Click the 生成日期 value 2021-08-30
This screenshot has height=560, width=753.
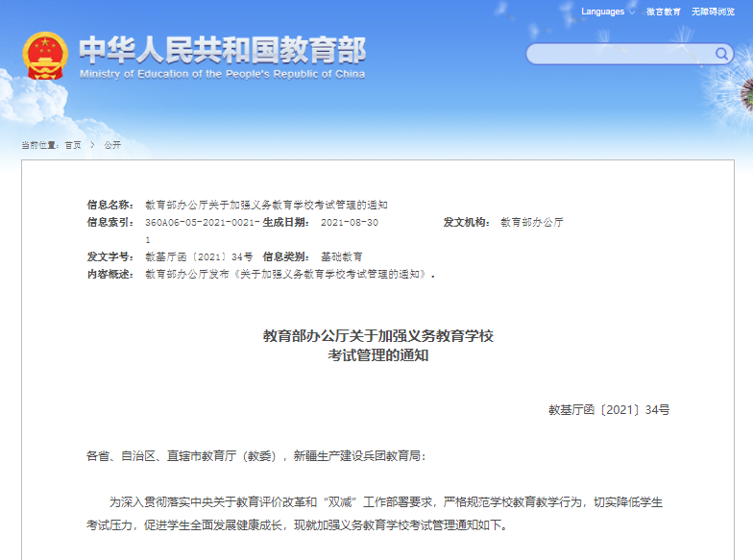click(350, 222)
